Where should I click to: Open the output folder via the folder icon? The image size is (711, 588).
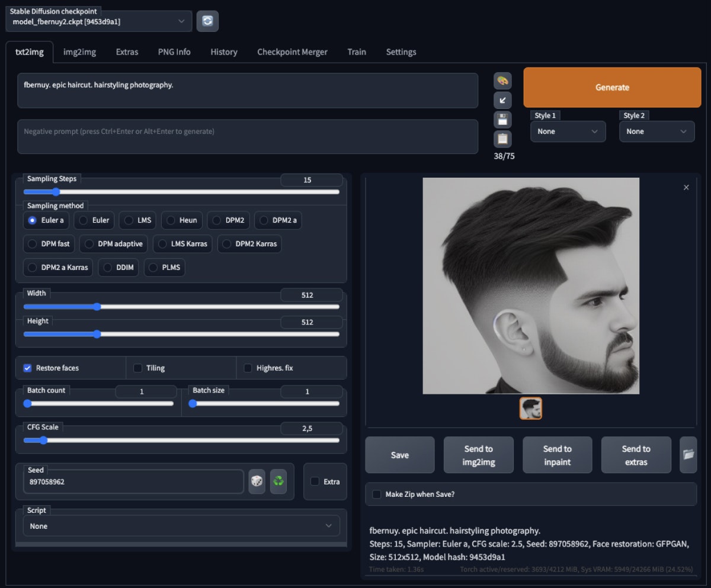tap(688, 455)
